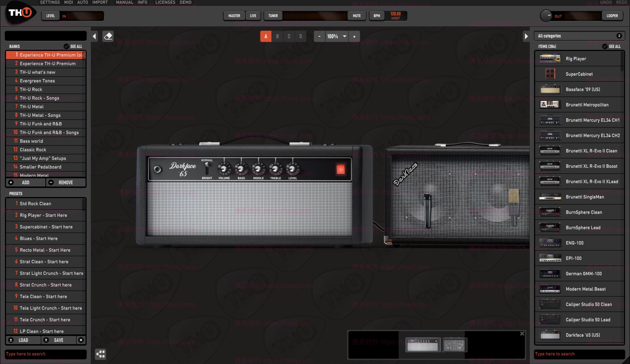Viewport: 630px width, 364px height.
Task: Open the All categories dropdown
Action: pos(579,36)
